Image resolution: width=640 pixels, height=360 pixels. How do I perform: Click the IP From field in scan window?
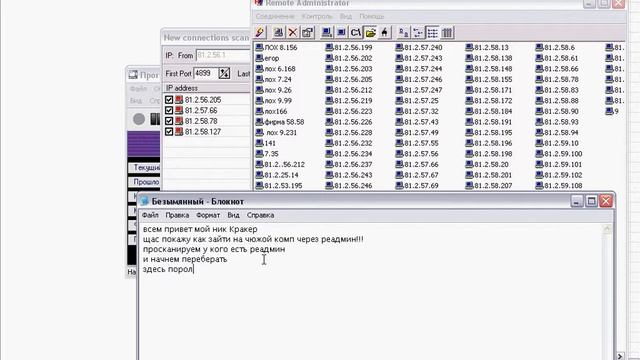tap(223, 55)
